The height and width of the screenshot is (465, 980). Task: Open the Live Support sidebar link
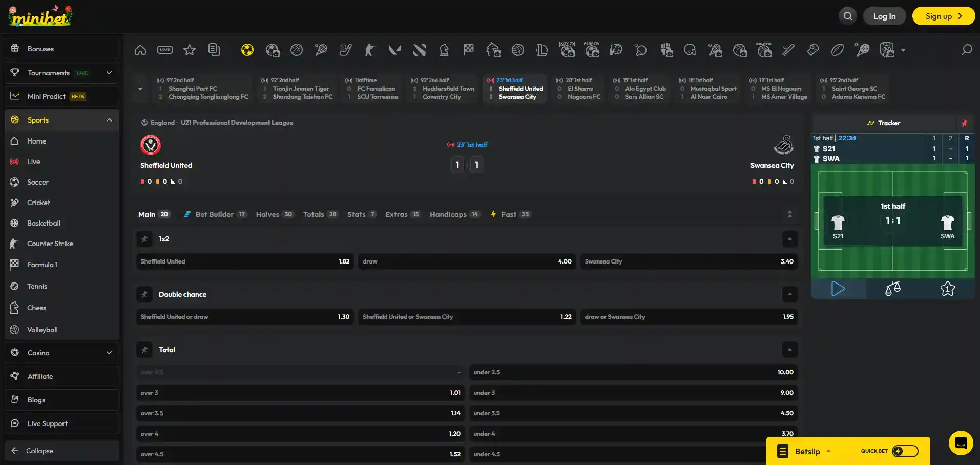pos(62,423)
